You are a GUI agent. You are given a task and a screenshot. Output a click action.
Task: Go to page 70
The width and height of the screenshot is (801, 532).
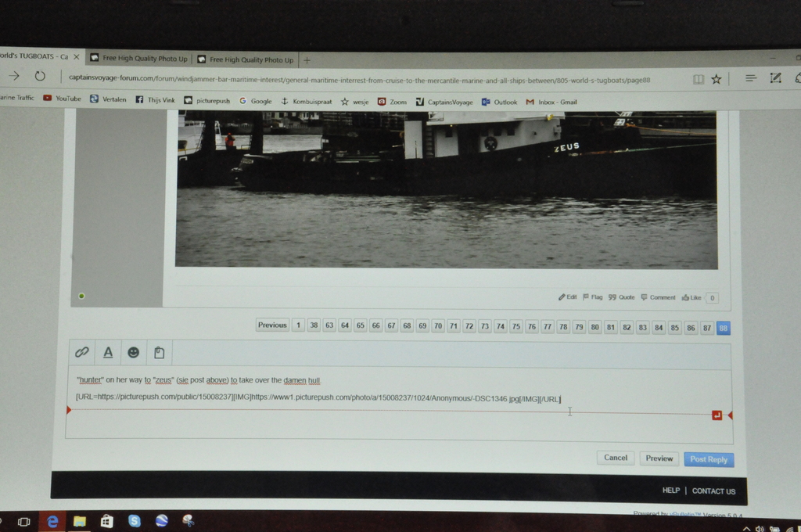point(438,325)
